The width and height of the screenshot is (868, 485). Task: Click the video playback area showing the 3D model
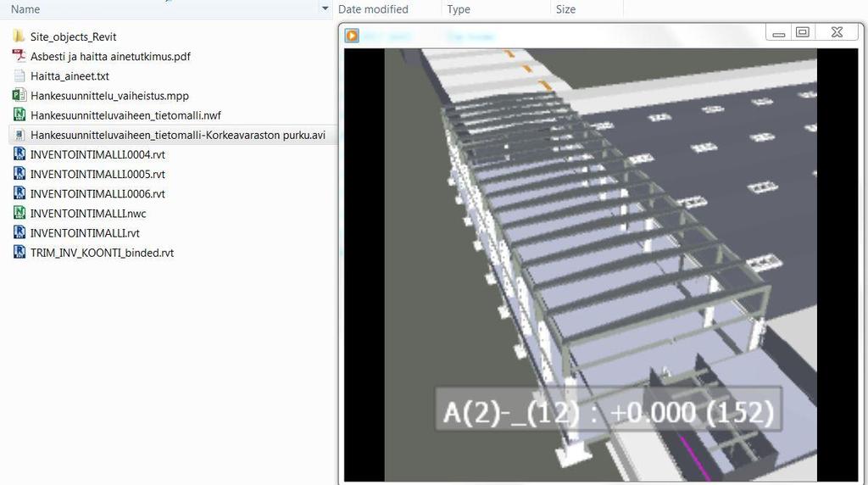tap(601, 265)
